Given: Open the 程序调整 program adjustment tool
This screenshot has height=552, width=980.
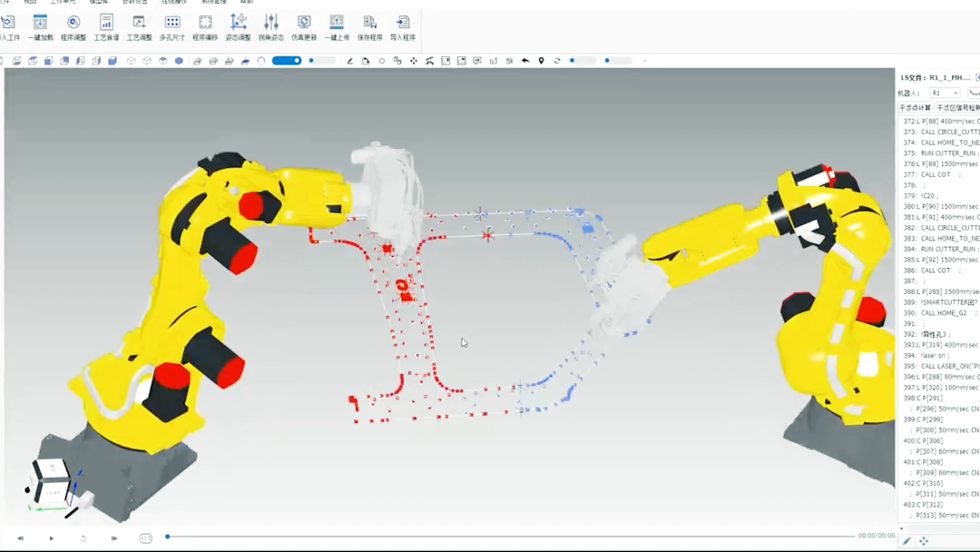Looking at the screenshot, I should (73, 27).
